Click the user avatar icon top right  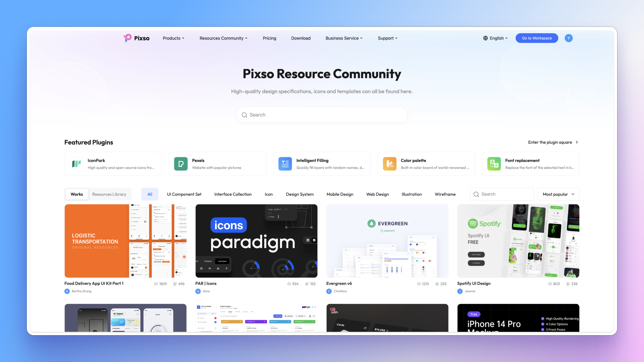(569, 38)
